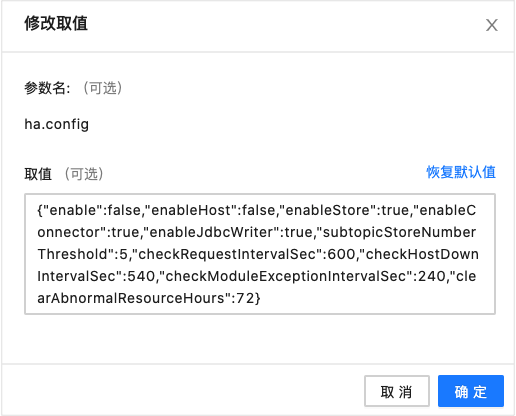The width and height of the screenshot is (516, 416).
Task: Focus the 取值 JSON value text area
Action: point(260,254)
